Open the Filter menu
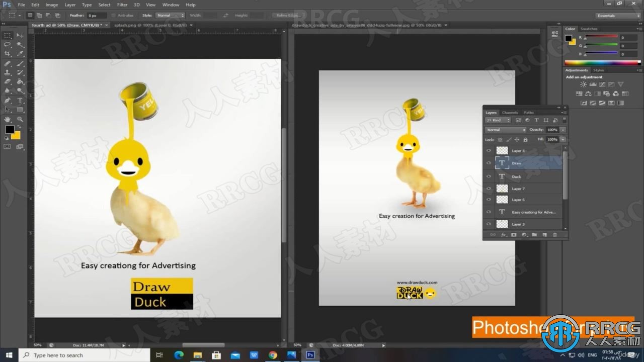This screenshot has height=362, width=644. (122, 5)
